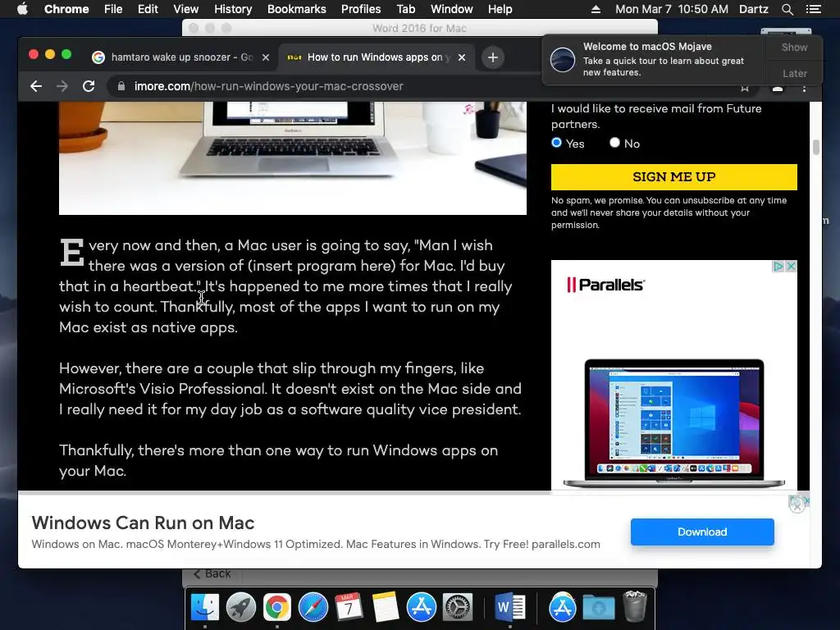Click Show on the macOS Mojave notification
The width and height of the screenshot is (840, 630).
794,47
